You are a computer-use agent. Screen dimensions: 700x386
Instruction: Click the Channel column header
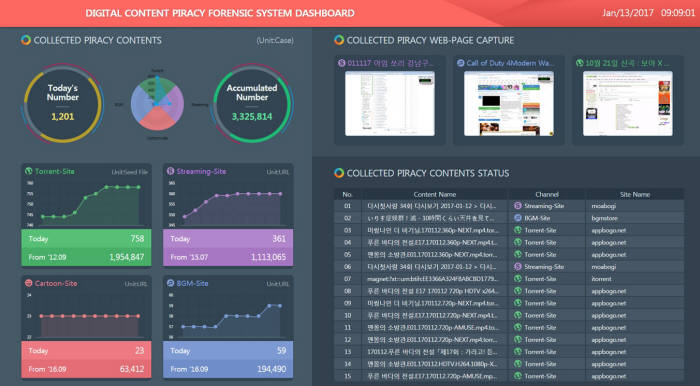pyautogui.click(x=547, y=195)
